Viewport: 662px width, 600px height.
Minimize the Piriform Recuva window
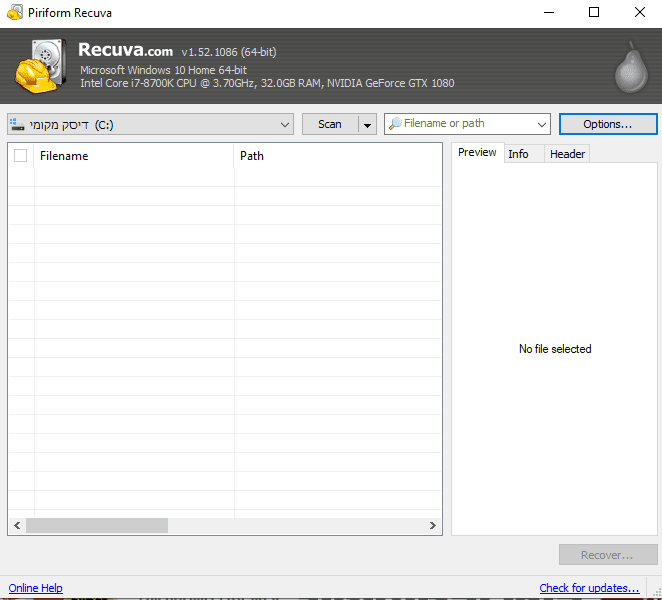[x=548, y=12]
